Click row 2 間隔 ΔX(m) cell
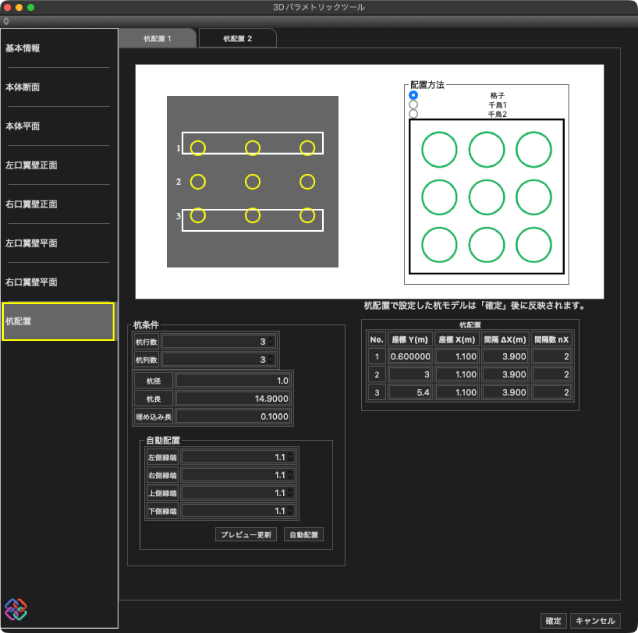The width and height of the screenshot is (638, 633). [x=505, y=375]
